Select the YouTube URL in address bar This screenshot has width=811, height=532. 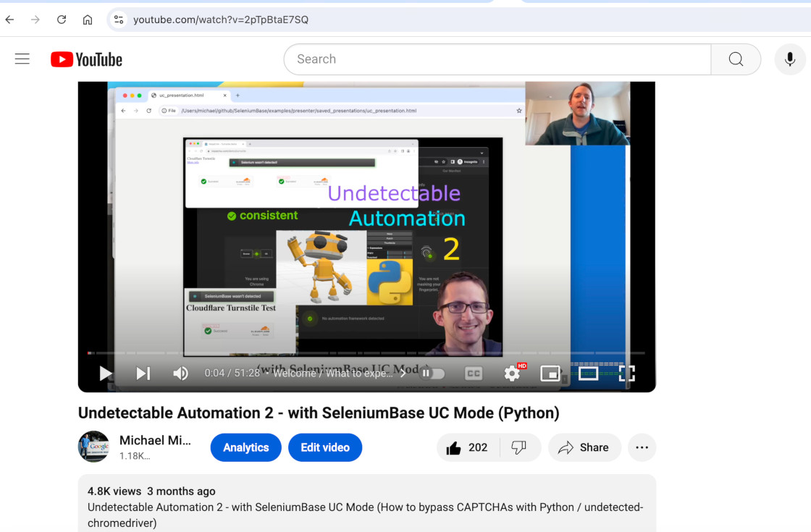221,20
